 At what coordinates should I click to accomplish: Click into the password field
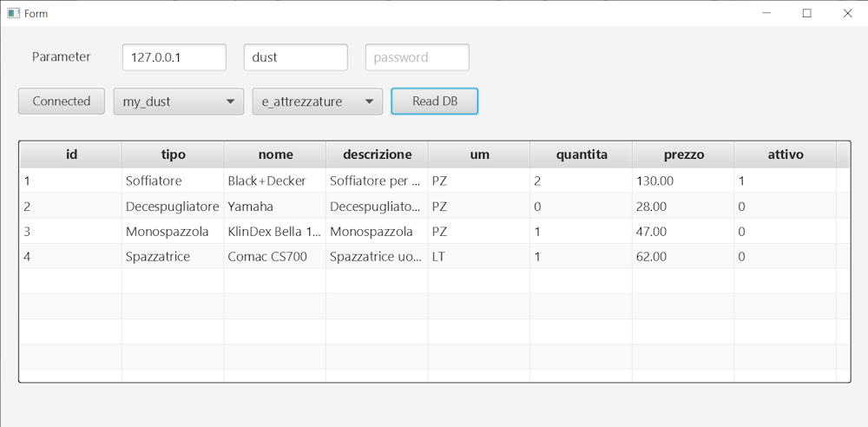[417, 57]
